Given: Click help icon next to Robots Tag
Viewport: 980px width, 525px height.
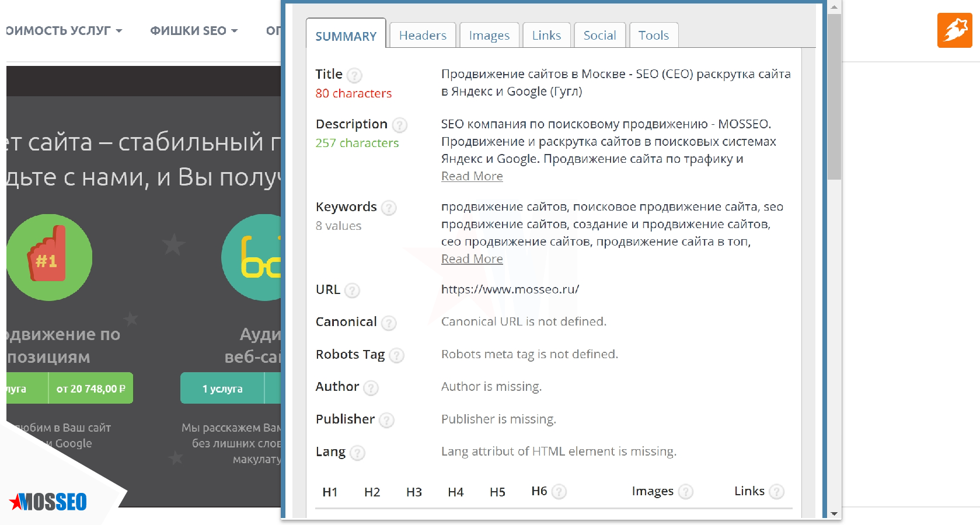Looking at the screenshot, I should coord(397,355).
